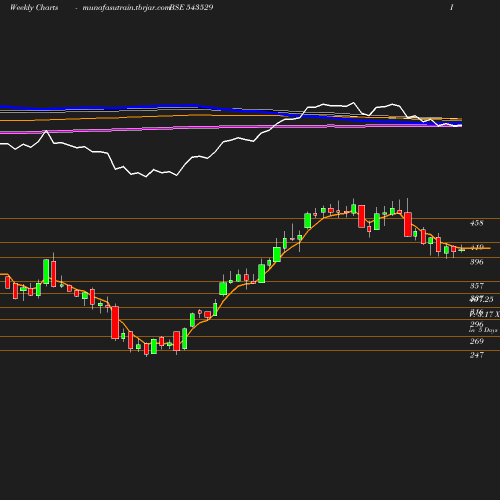Click the 396 price level label

tap(477, 262)
